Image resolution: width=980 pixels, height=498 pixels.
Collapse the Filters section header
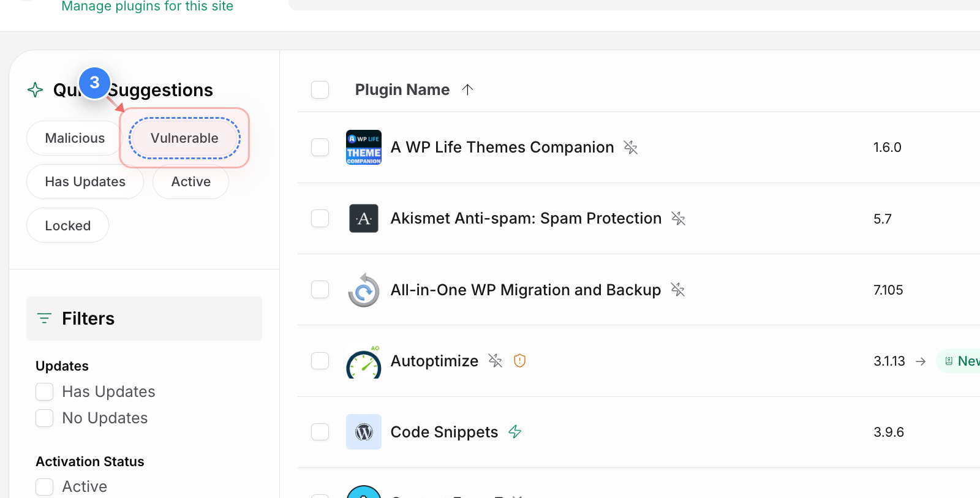[x=144, y=319]
